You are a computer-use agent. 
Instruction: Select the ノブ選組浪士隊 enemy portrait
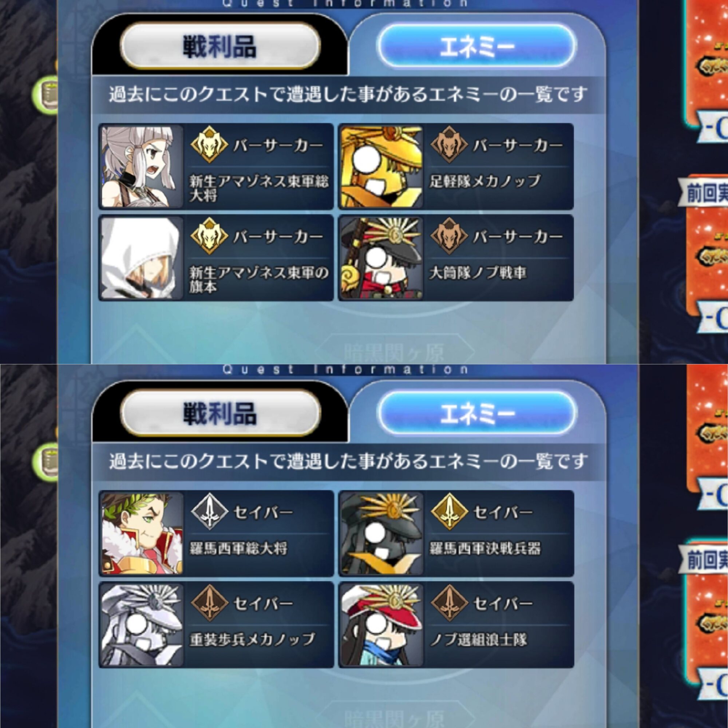[x=382, y=625]
